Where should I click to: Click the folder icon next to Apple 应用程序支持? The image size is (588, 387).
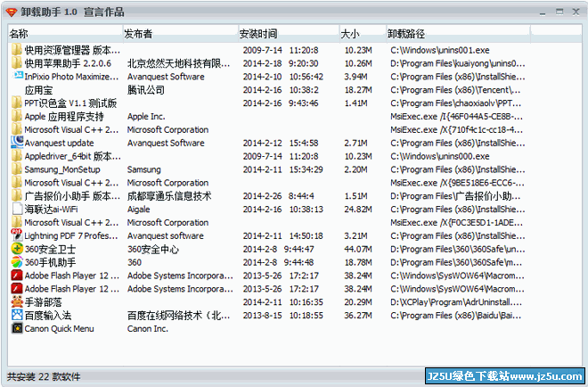pyautogui.click(x=17, y=116)
